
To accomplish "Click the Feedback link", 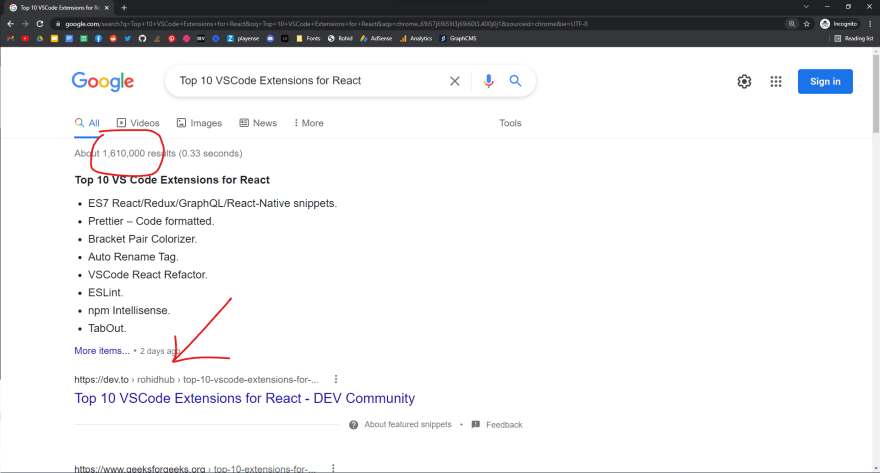I will pos(497,425).
